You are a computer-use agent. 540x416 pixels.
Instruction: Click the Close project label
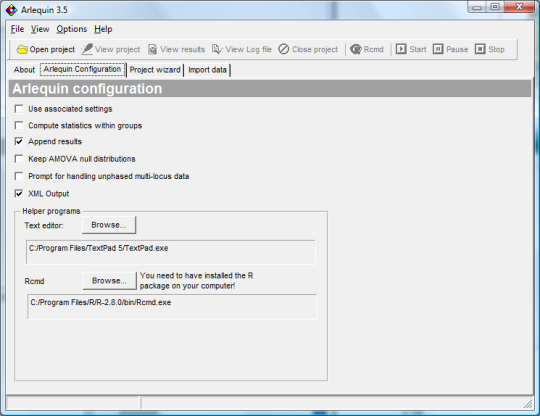tap(315, 50)
